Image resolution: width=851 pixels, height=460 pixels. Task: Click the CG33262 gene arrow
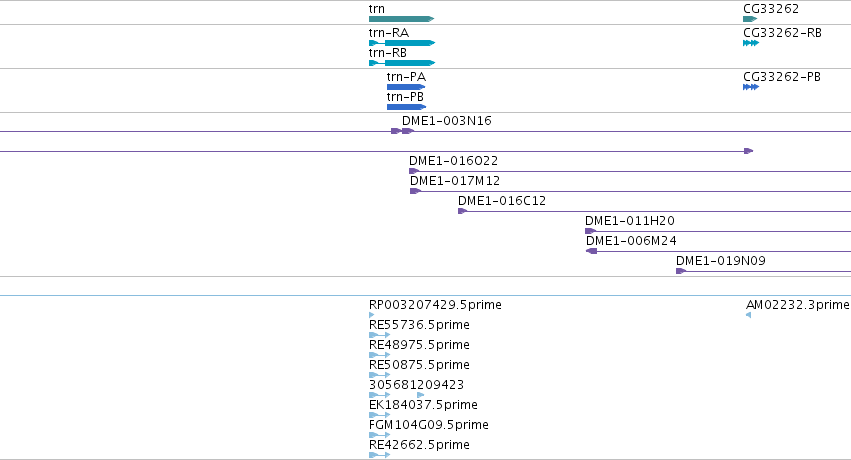[750, 19]
